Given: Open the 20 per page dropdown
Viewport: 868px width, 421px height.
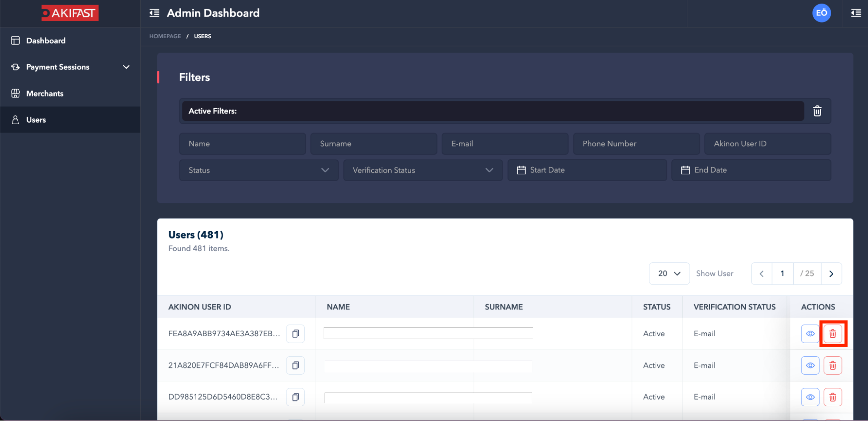Looking at the screenshot, I should 669,274.
